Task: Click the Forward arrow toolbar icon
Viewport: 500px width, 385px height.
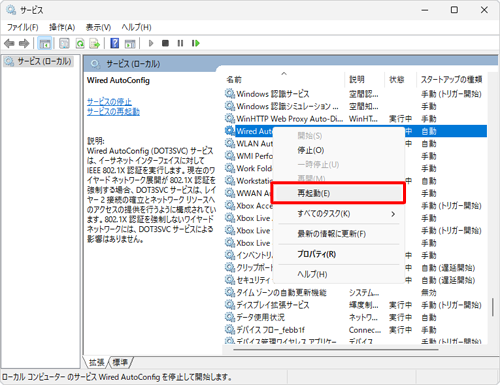Action: (x=24, y=43)
